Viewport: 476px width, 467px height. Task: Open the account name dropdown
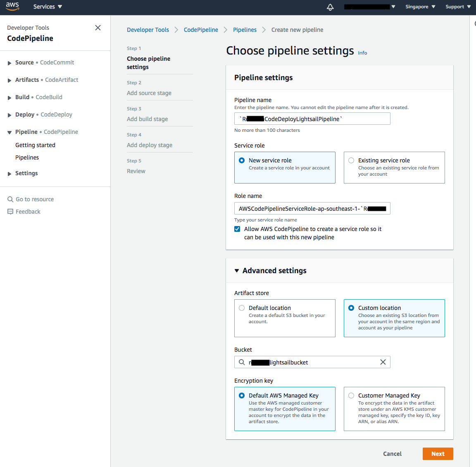pos(369,7)
